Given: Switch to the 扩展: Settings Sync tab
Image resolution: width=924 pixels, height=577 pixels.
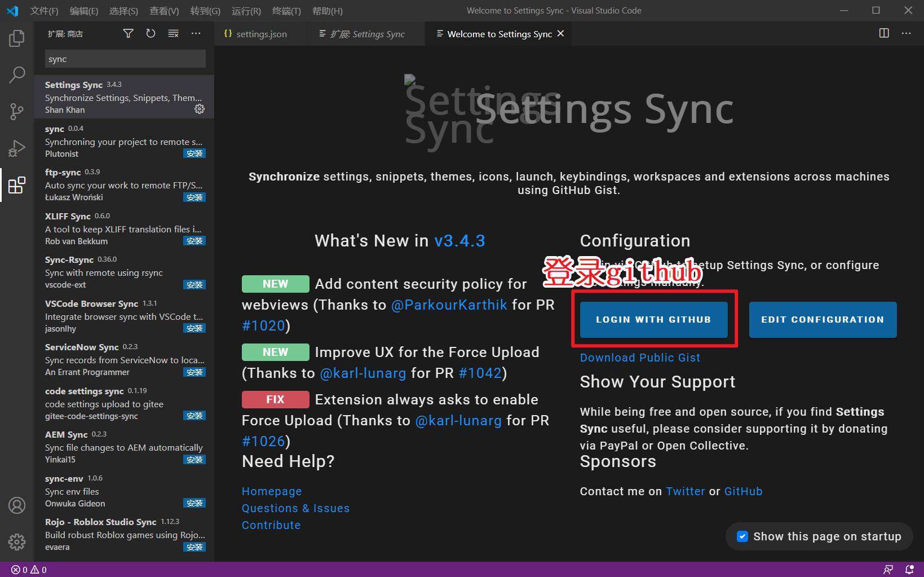Looking at the screenshot, I should pyautogui.click(x=367, y=34).
